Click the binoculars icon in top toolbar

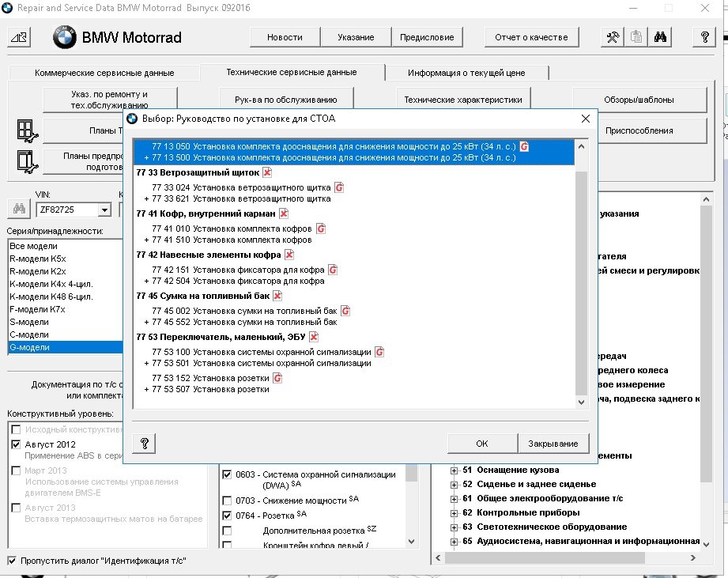[661, 37]
